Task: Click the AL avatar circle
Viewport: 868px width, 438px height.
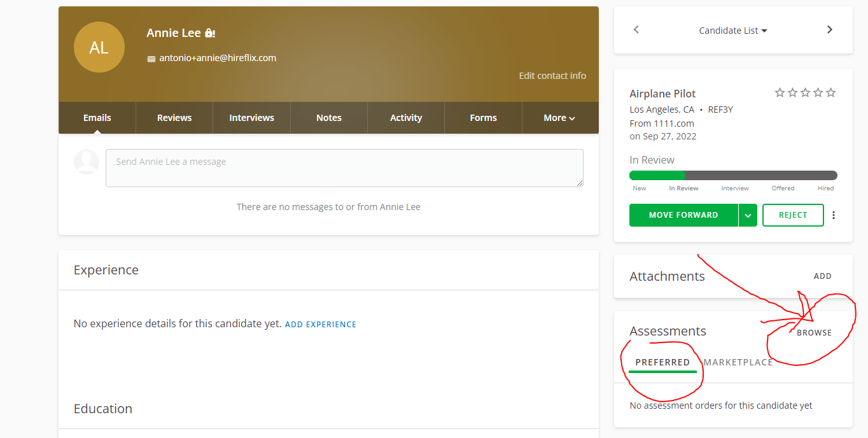Action: point(99,47)
